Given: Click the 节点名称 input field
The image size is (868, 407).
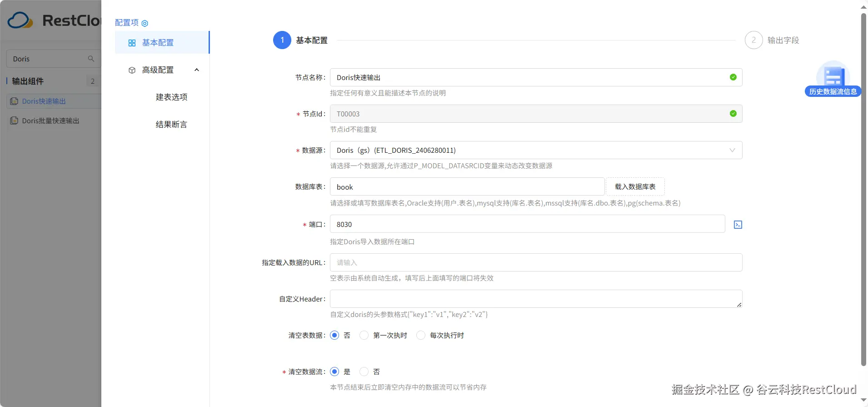Looking at the screenshot, I should [x=536, y=77].
